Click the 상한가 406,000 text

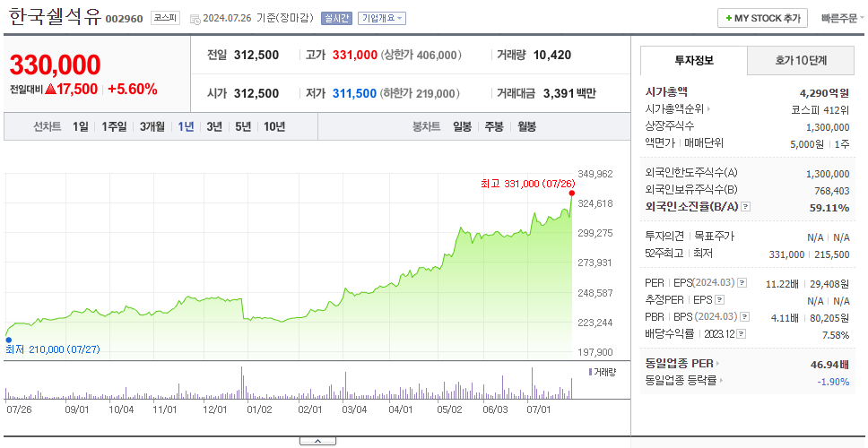(x=421, y=56)
